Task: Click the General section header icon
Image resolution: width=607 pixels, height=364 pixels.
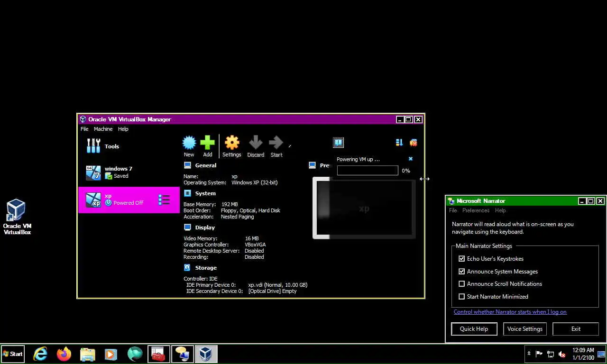Action: coord(187,165)
